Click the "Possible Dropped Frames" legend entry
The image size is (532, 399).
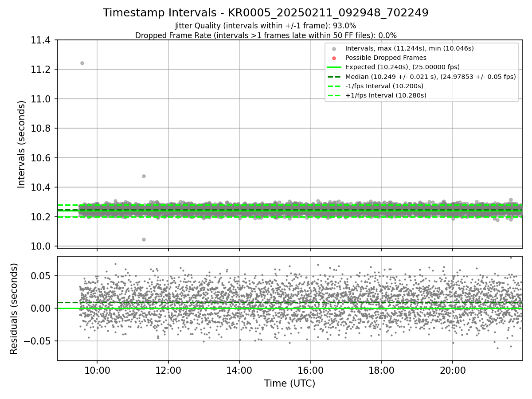[386, 58]
